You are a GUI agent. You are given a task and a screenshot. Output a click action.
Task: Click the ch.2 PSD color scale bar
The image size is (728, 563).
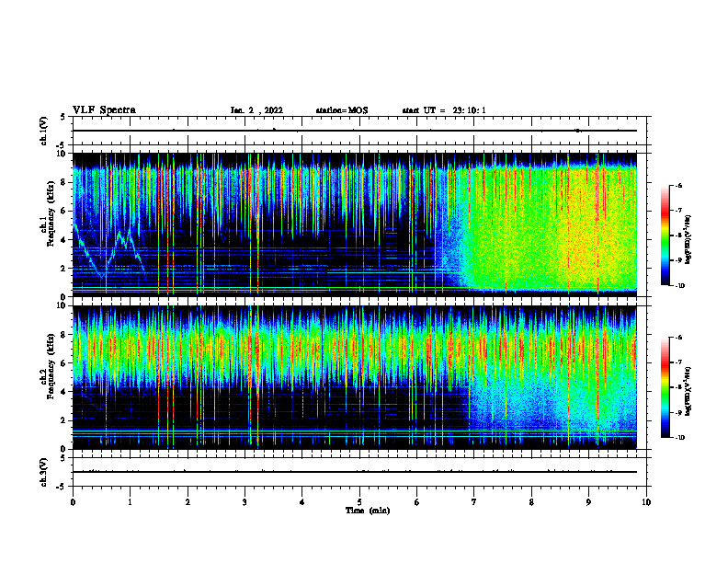coord(665,387)
